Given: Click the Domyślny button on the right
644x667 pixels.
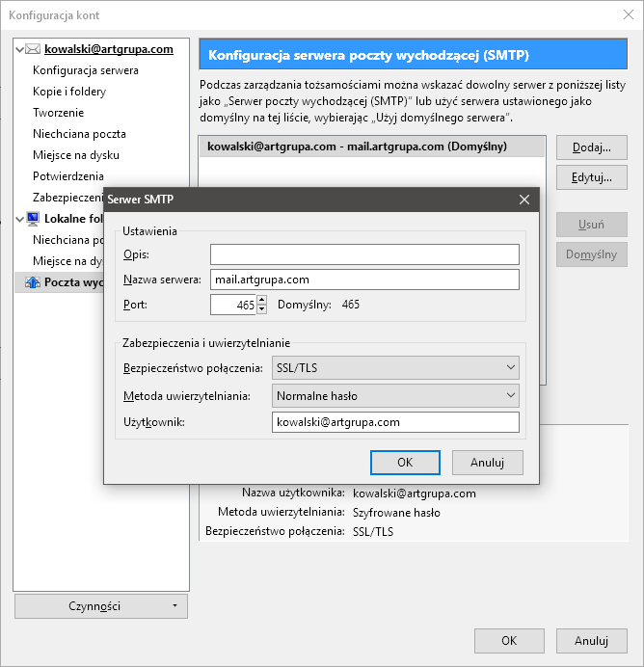Looking at the screenshot, I should 592,254.
